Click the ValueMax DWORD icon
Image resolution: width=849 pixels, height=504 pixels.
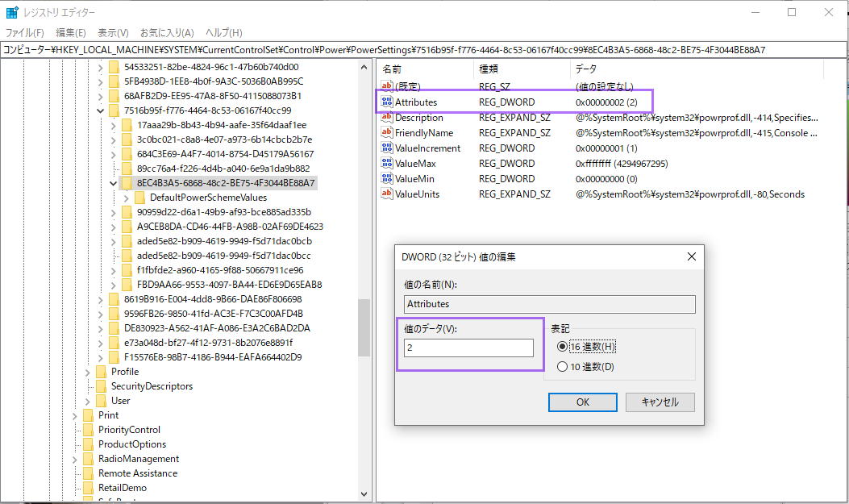[387, 164]
